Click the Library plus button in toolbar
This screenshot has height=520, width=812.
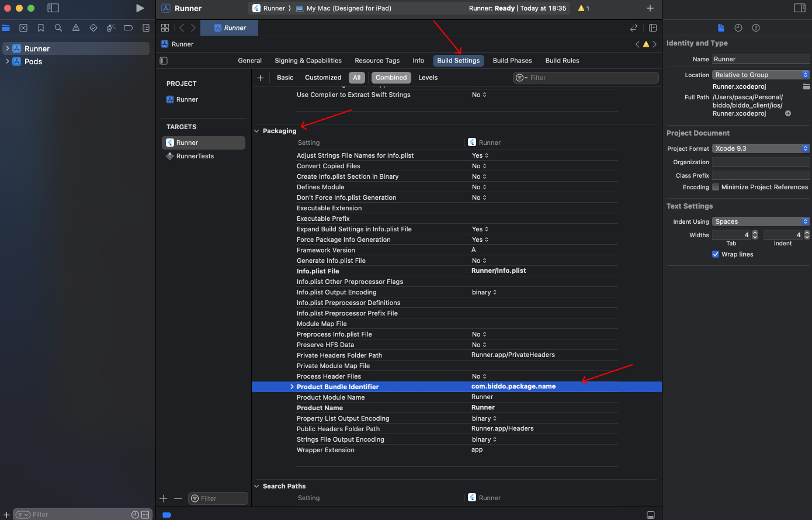[x=650, y=8]
